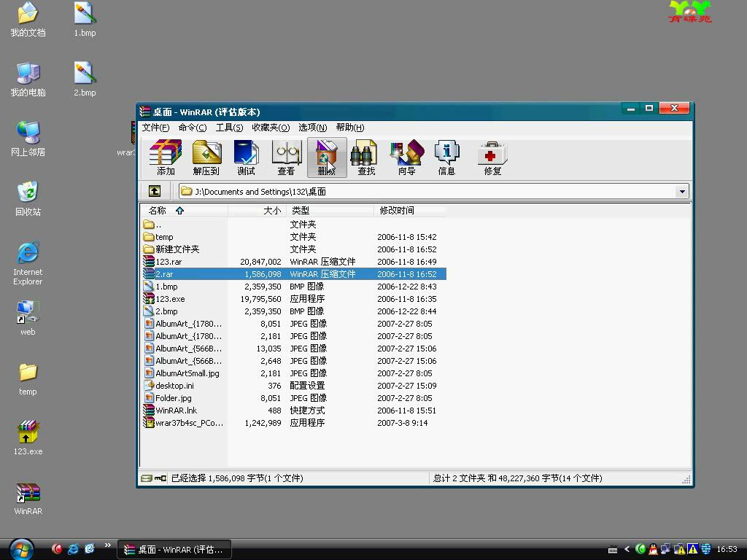Select 新建文件夹 in file list

(293, 249)
